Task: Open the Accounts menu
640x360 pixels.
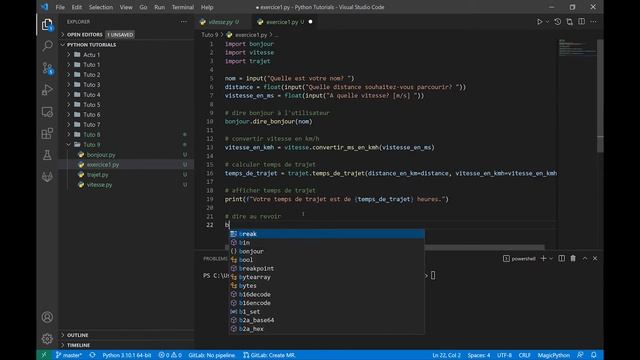Action: [47, 317]
